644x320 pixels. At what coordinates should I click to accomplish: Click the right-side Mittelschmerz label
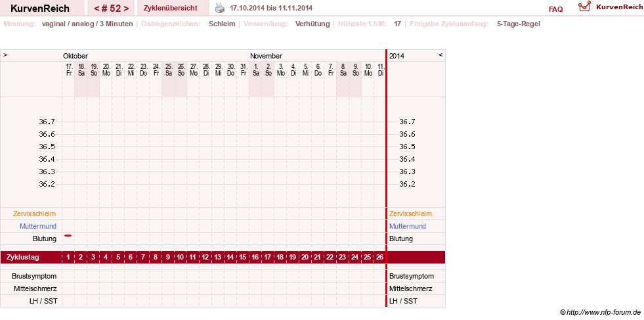411,288
